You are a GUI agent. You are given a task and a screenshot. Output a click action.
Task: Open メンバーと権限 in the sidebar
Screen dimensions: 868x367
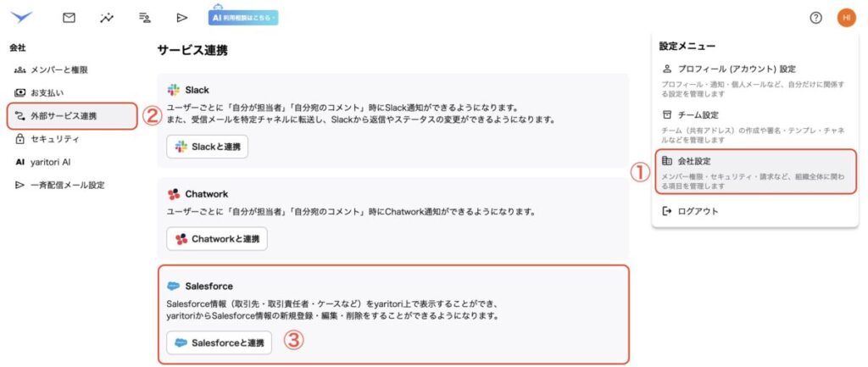(58, 70)
